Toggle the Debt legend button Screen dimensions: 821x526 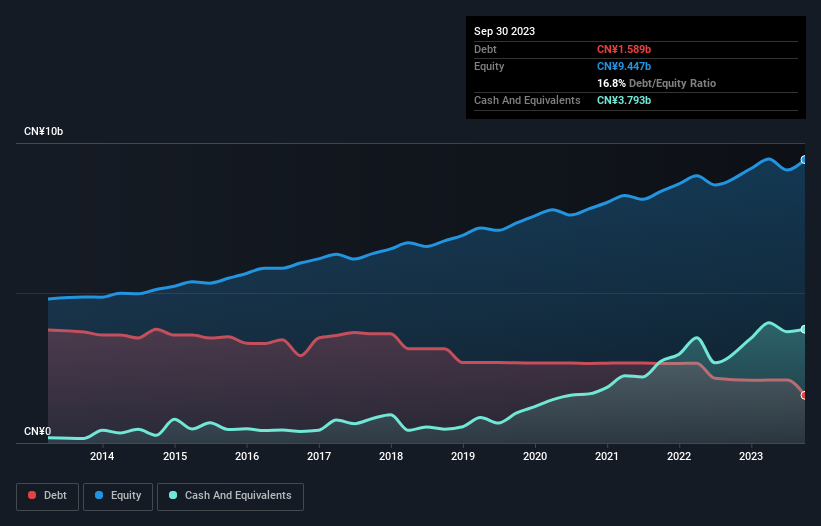(x=47, y=496)
